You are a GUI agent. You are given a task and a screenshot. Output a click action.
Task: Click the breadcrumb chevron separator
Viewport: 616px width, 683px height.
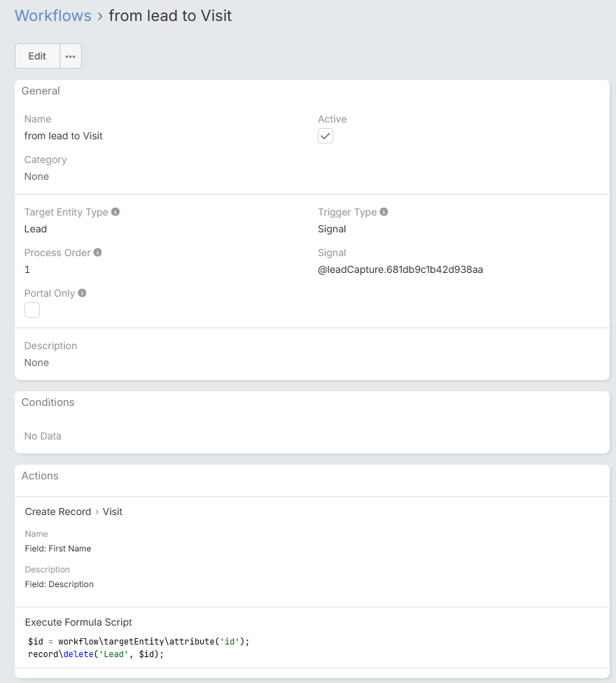100,16
